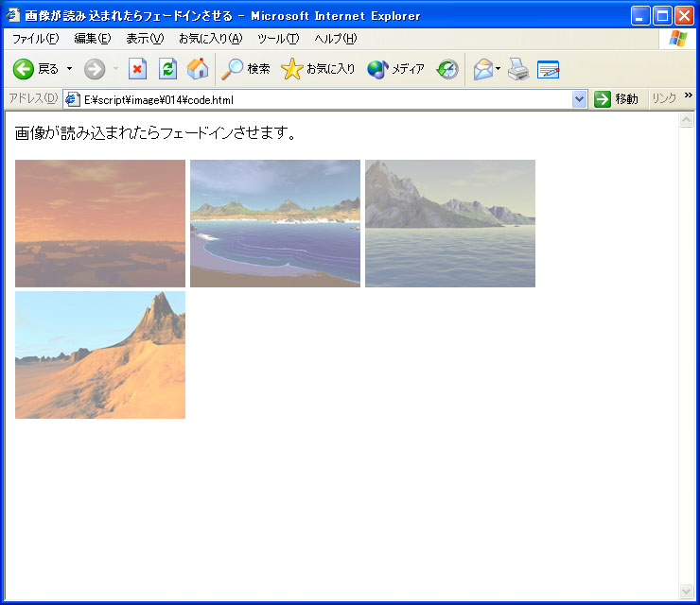Click the Back (戻る) button
Viewport: 700px width, 605px height.
(x=36, y=69)
